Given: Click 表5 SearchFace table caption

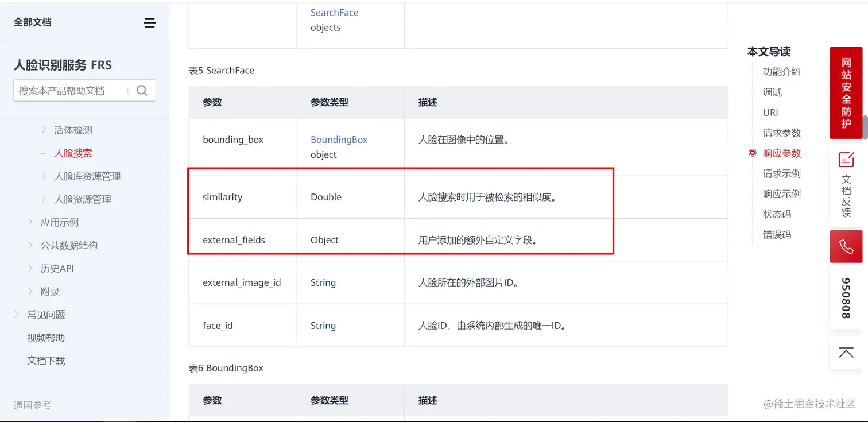Looking at the screenshot, I should click(222, 71).
